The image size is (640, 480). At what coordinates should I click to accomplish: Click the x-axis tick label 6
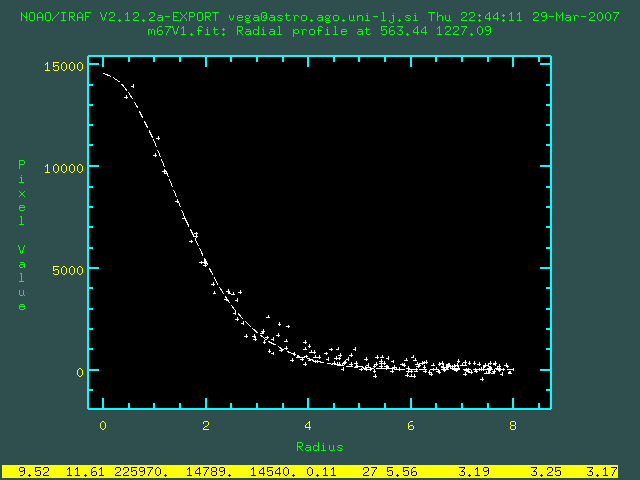point(411,426)
